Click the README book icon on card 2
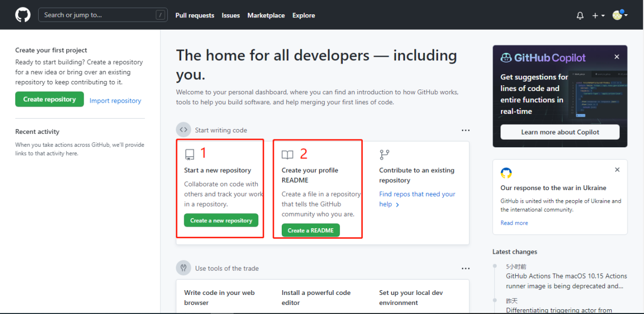 click(287, 154)
